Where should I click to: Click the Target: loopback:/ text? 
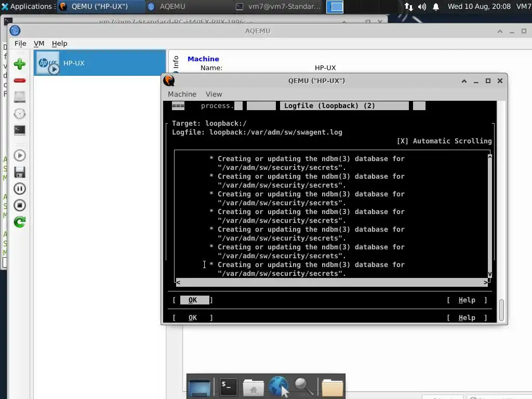click(x=209, y=124)
